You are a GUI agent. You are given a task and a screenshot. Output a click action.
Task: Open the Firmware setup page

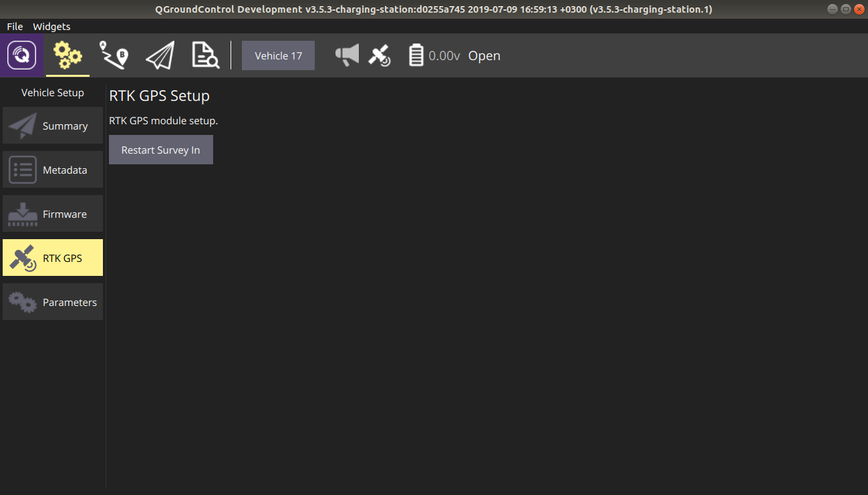(53, 214)
